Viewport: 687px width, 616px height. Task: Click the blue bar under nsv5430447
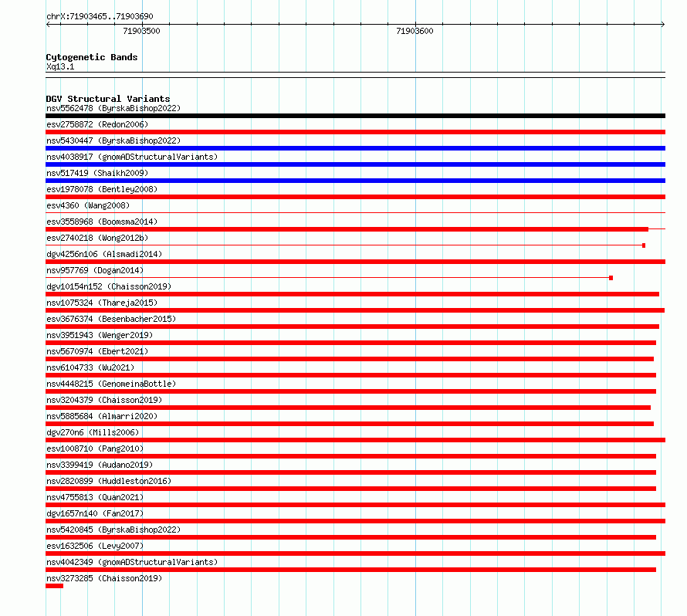pos(355,148)
